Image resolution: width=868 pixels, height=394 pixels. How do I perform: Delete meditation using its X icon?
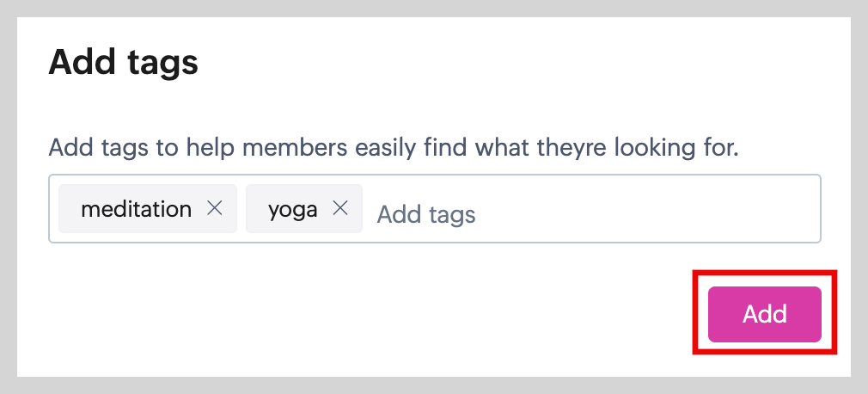pyautogui.click(x=215, y=208)
